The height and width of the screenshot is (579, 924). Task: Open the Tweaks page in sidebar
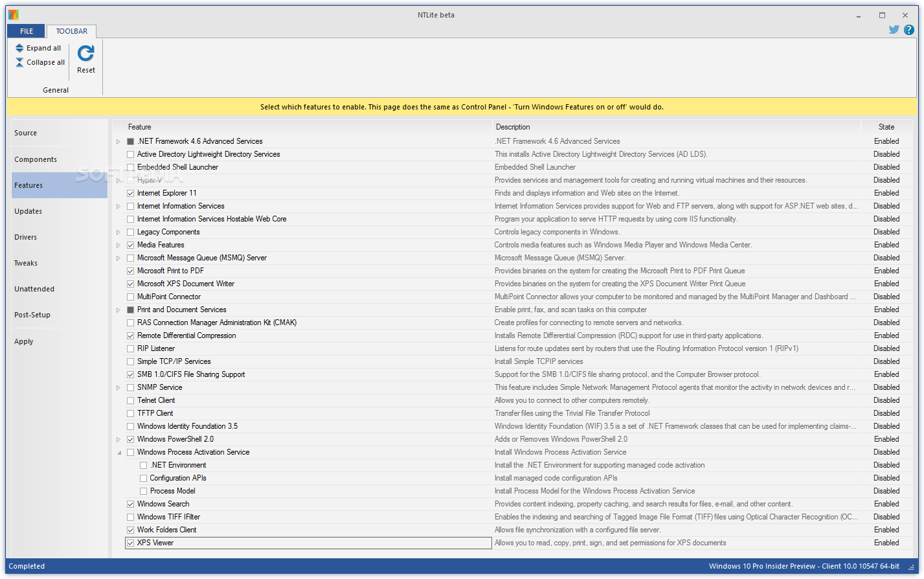(x=60, y=263)
